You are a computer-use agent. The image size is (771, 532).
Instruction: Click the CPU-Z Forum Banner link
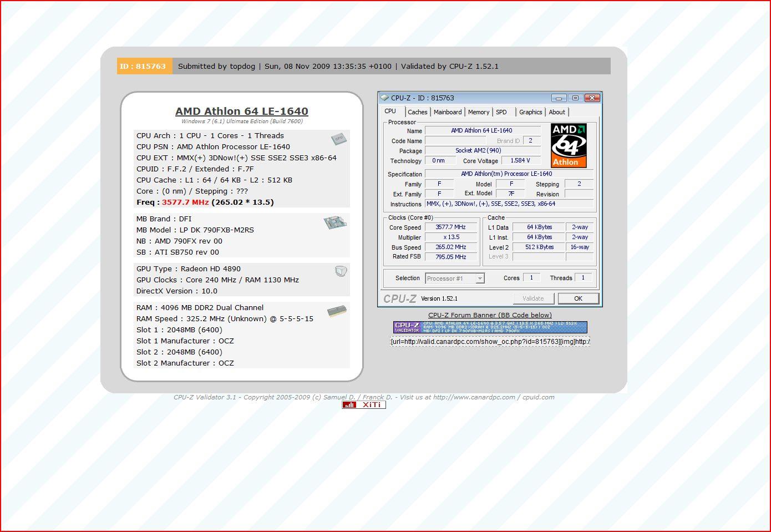coord(490,315)
